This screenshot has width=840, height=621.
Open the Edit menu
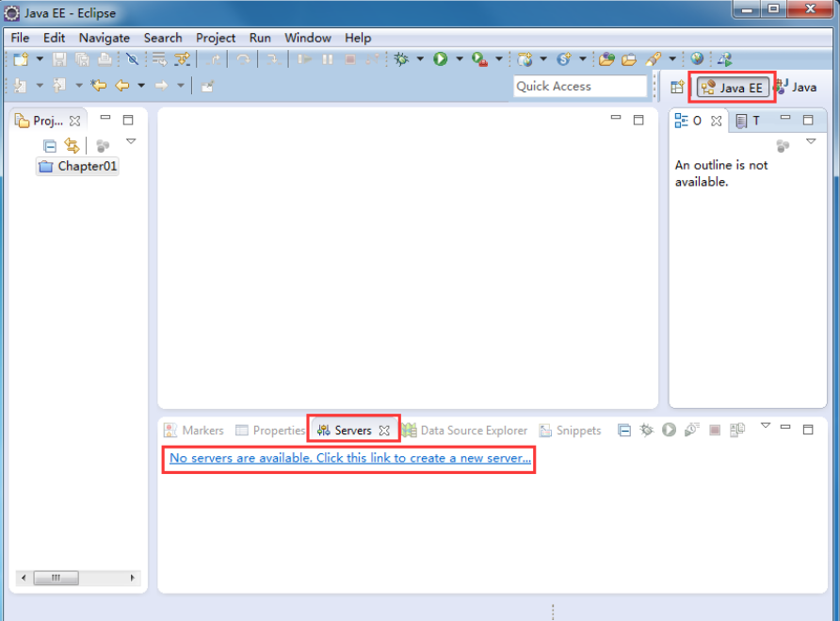pos(54,38)
